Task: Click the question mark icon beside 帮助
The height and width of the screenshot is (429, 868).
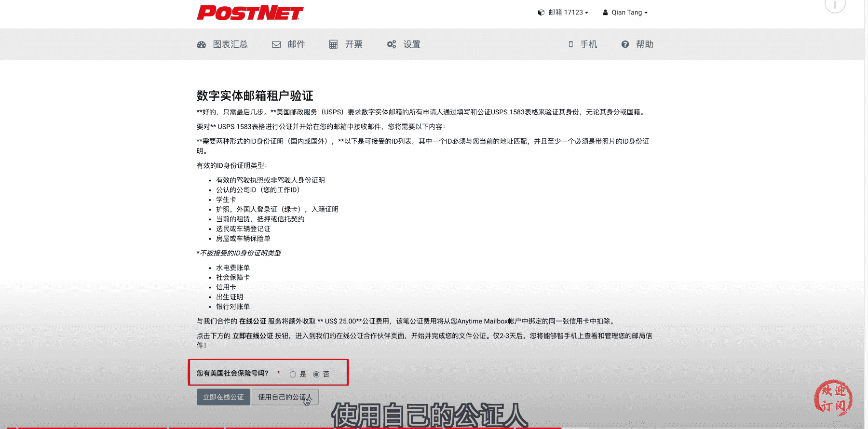Action: coord(625,44)
